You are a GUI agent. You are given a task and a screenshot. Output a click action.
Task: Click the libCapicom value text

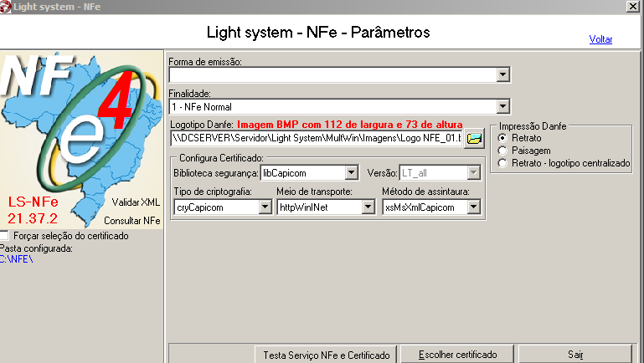pyautogui.click(x=284, y=173)
